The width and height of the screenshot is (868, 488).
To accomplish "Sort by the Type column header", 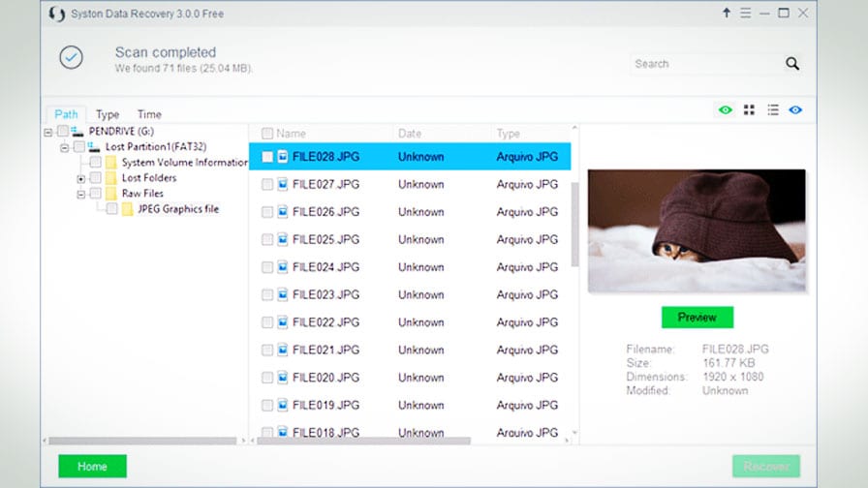I will tap(508, 134).
